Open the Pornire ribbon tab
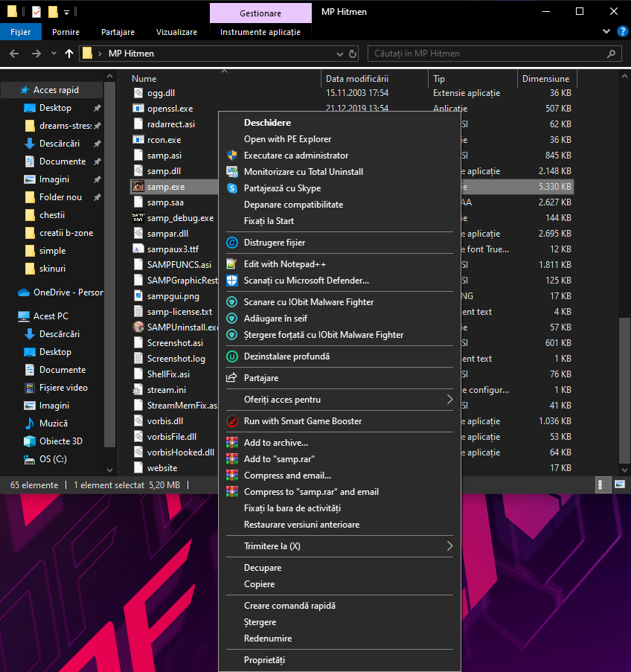 [x=65, y=32]
